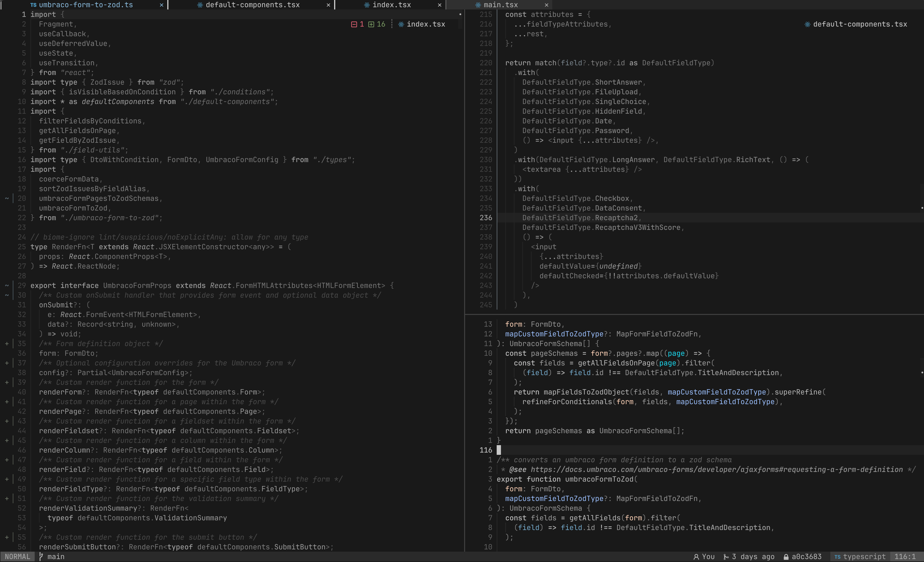Click the added sign at line 43
924x562 pixels.
(x=7, y=421)
